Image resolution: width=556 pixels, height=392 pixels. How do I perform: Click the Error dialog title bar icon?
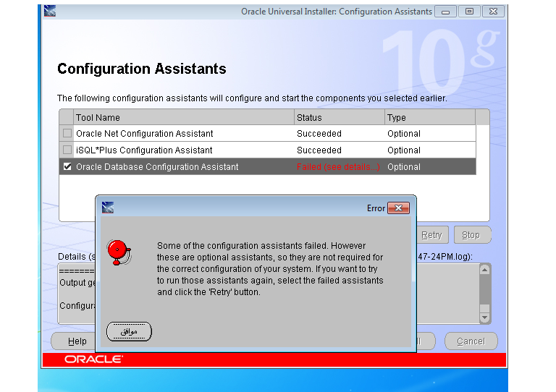(x=108, y=208)
